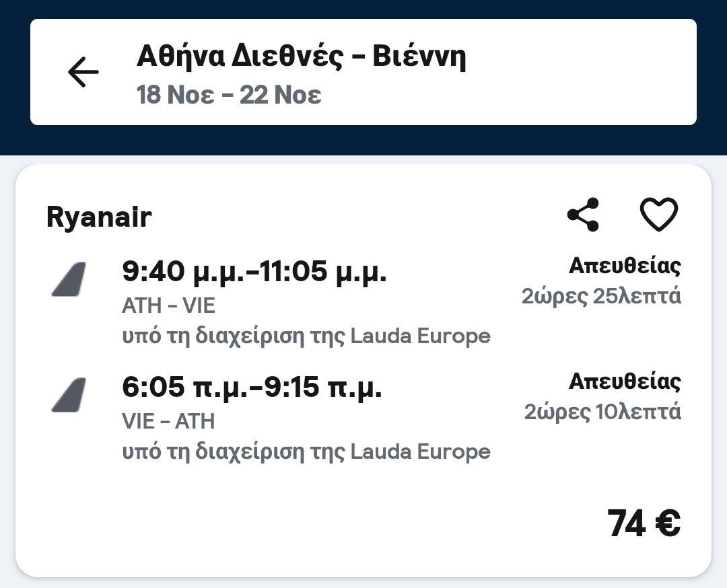Click the return flight airline tail logo

click(x=69, y=395)
